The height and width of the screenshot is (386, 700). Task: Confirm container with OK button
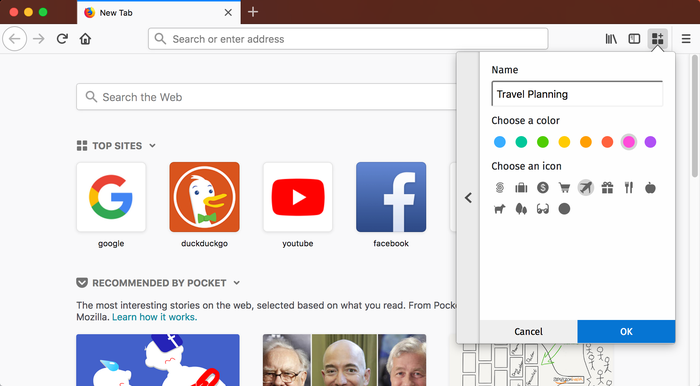click(x=626, y=331)
